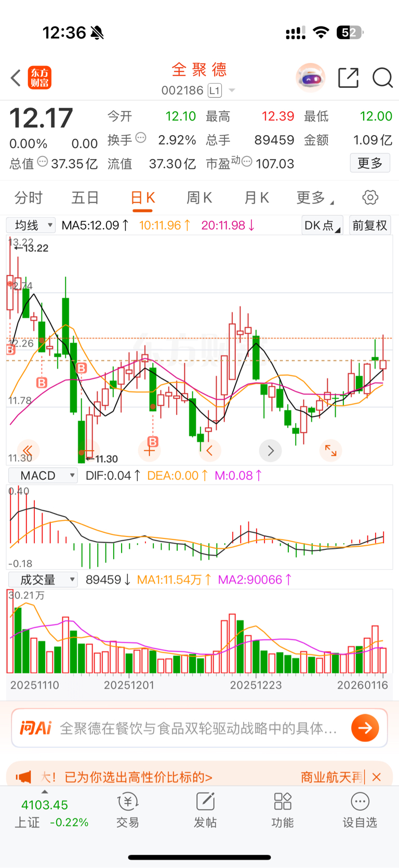Open the AI robot assistant avatar

[x=310, y=78]
